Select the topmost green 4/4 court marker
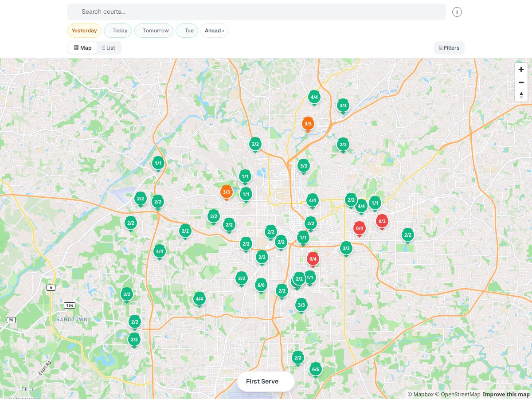The height and width of the screenshot is (399, 532). (314, 98)
